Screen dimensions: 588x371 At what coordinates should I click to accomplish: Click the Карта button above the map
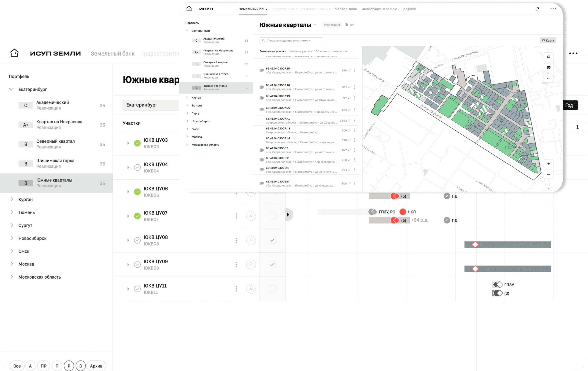click(548, 40)
